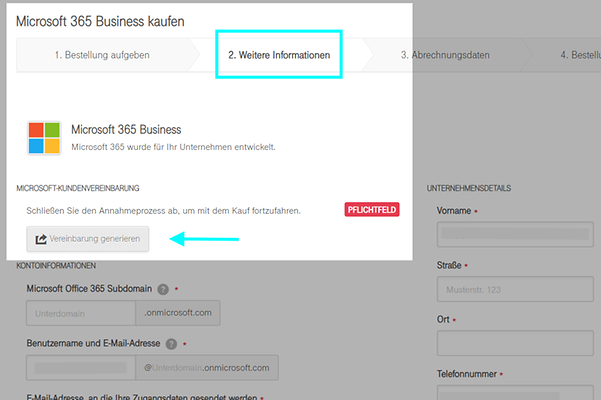Click the Benutzername text field
The width and height of the screenshot is (601, 400).
coord(82,368)
